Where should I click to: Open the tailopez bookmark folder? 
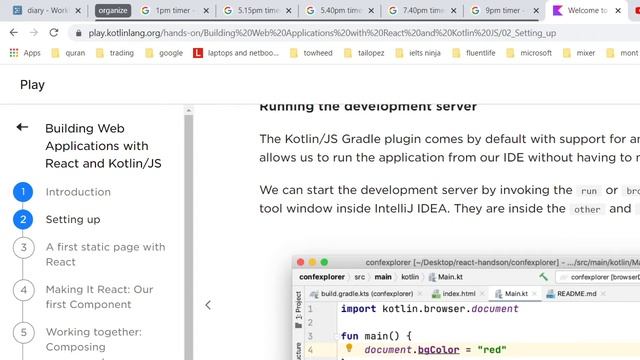point(364,53)
